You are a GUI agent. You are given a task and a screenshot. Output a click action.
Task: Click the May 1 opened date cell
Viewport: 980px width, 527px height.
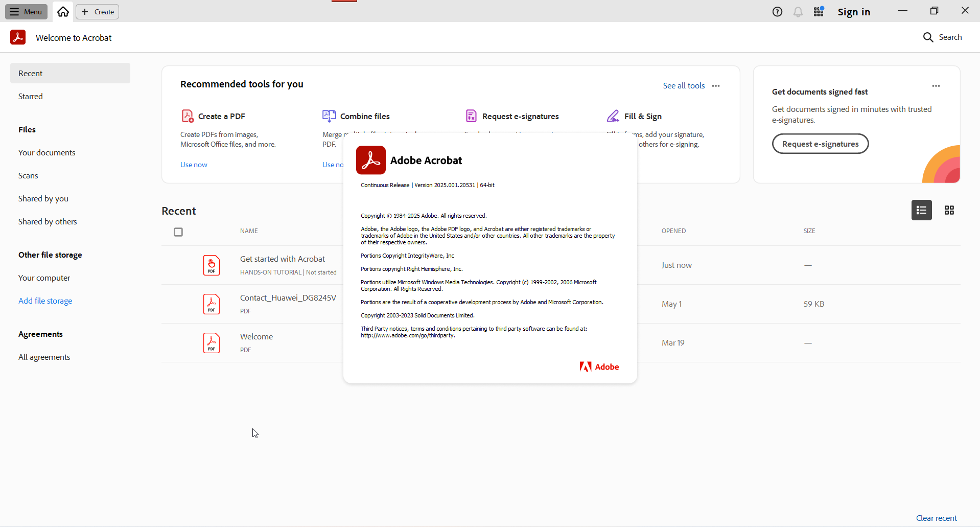(672, 304)
